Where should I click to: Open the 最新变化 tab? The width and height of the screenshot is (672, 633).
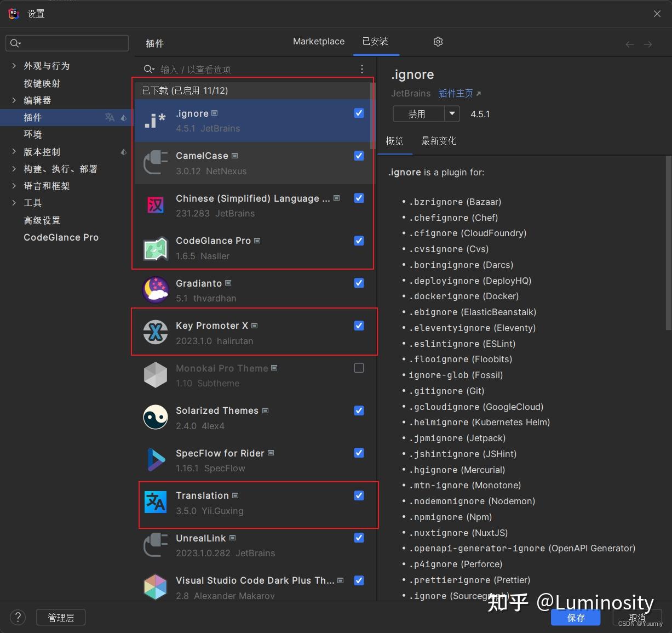point(438,141)
